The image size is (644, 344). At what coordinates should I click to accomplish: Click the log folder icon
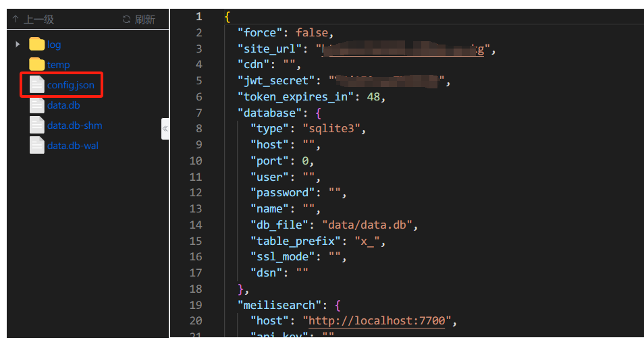[36, 45]
